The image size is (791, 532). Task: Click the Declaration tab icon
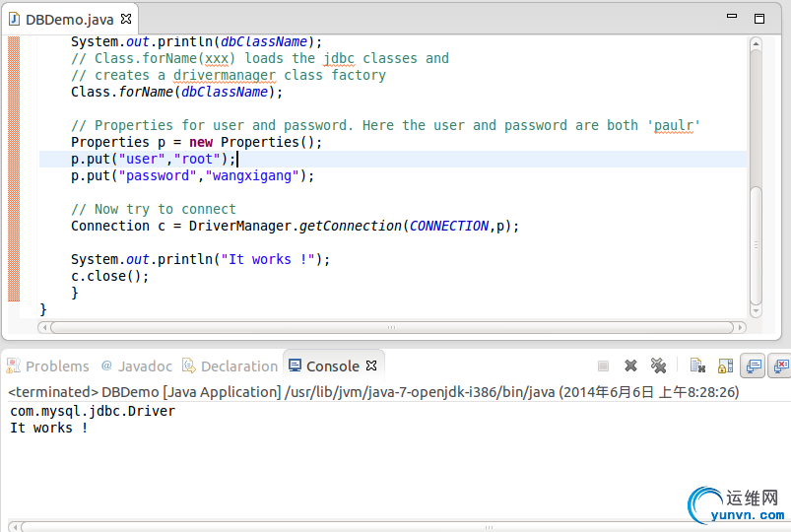(x=189, y=366)
